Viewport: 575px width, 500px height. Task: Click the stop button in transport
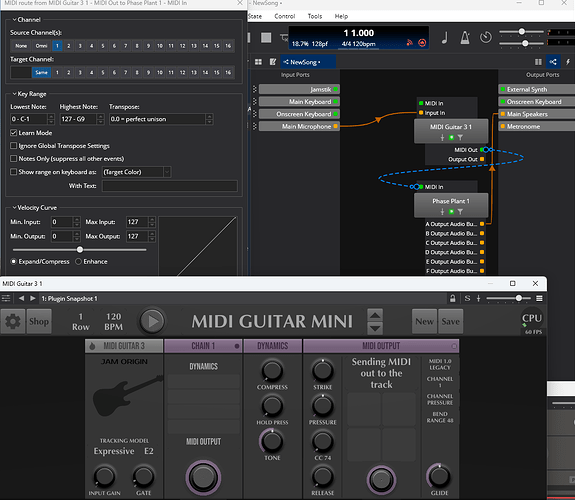(x=266, y=37)
